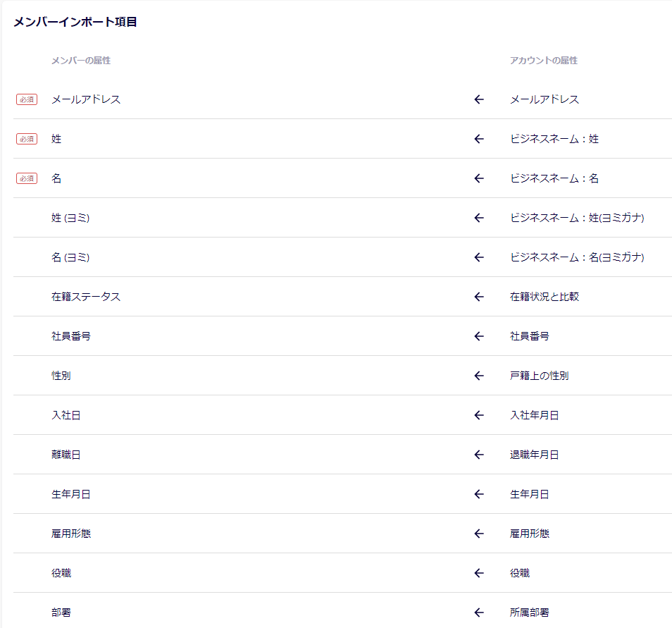Viewport: 672px width, 628px height.
Task: Select the メンバーの属性 column header
Action: (x=80, y=61)
